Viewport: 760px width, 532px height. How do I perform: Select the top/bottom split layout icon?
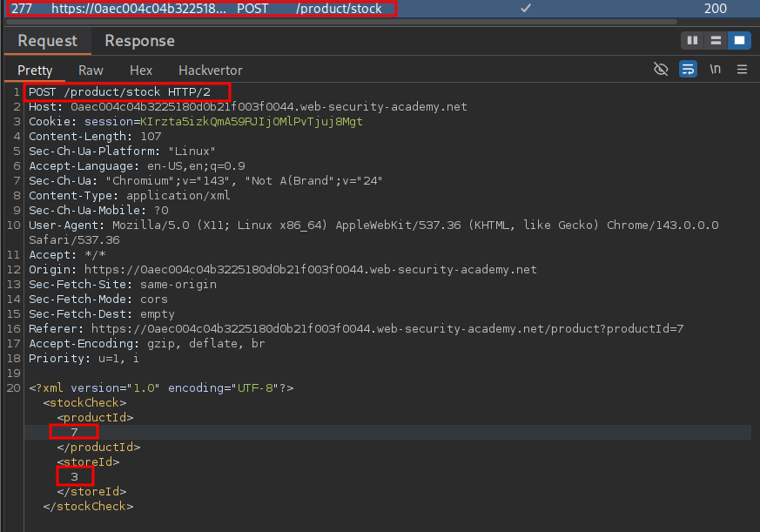click(716, 41)
